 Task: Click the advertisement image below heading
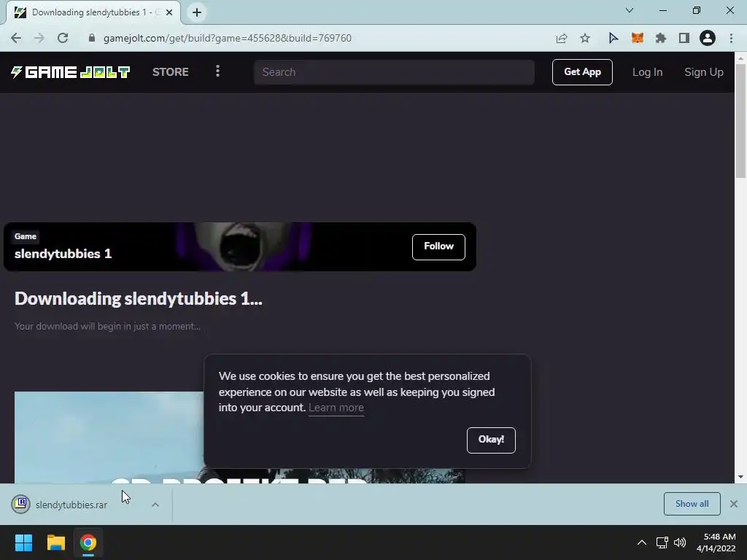pos(109,437)
